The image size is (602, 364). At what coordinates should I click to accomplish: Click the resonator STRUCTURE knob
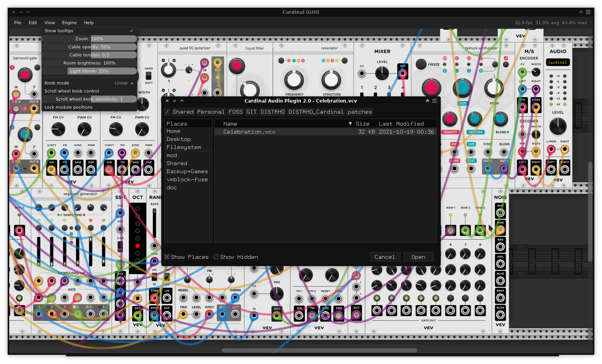(x=331, y=79)
